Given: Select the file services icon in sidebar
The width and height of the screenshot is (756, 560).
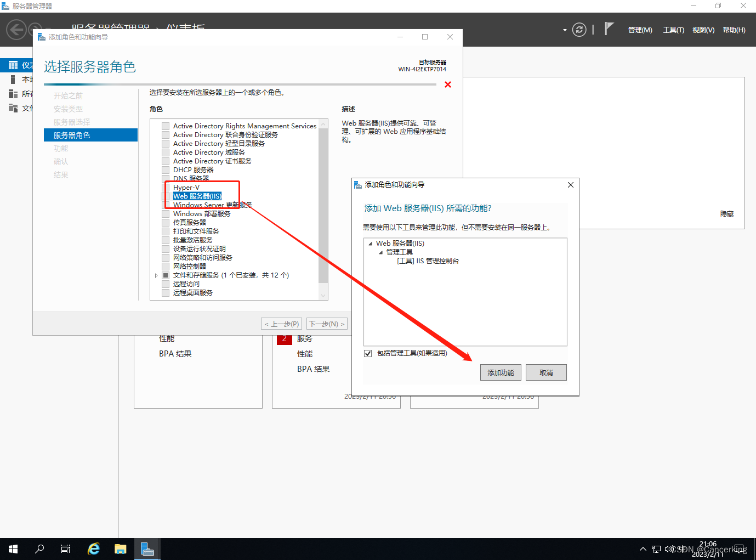Looking at the screenshot, I should click(x=13, y=108).
